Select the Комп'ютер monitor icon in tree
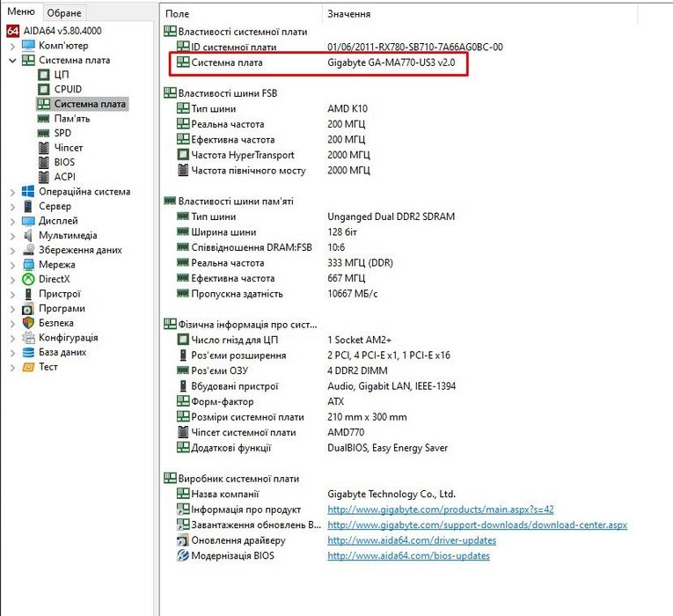 tap(28, 46)
